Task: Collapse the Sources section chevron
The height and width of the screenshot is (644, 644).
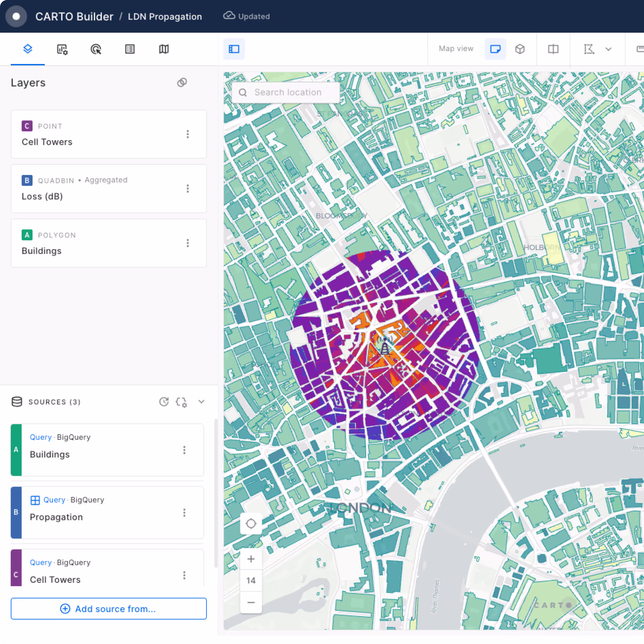Action: point(201,402)
